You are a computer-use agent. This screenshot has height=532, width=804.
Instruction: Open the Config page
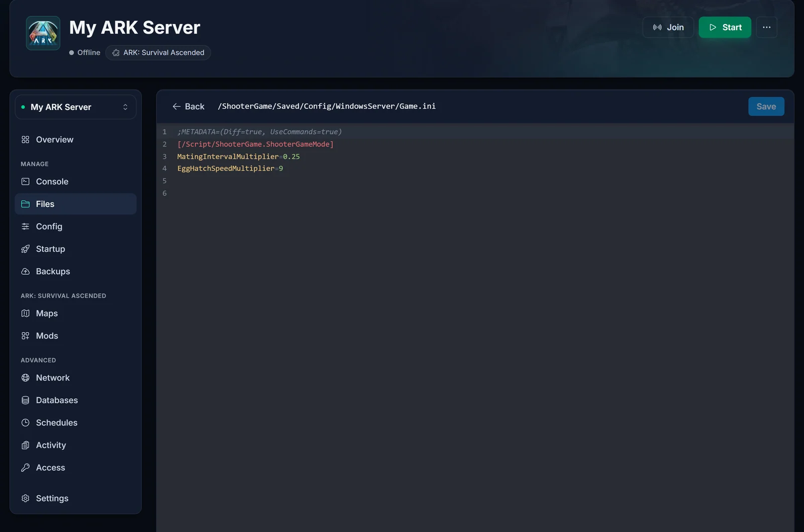click(75, 227)
